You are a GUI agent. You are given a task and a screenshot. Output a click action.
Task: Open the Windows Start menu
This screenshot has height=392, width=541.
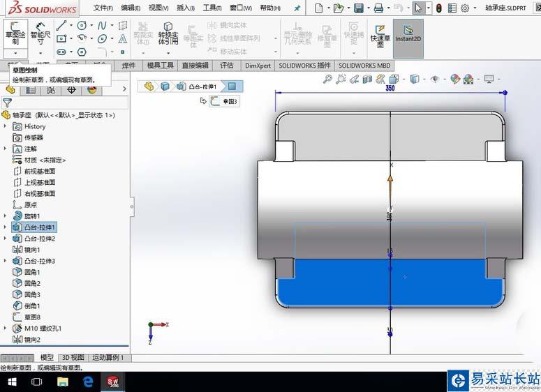point(12,382)
